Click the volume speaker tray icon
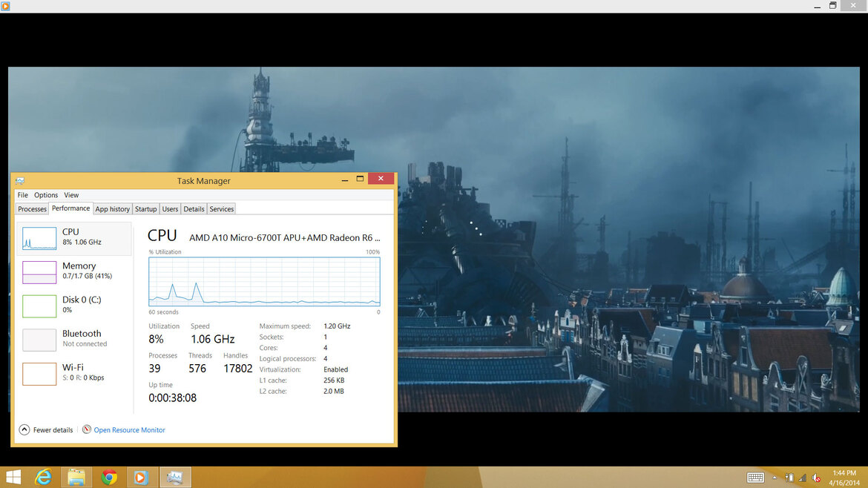 (x=816, y=478)
